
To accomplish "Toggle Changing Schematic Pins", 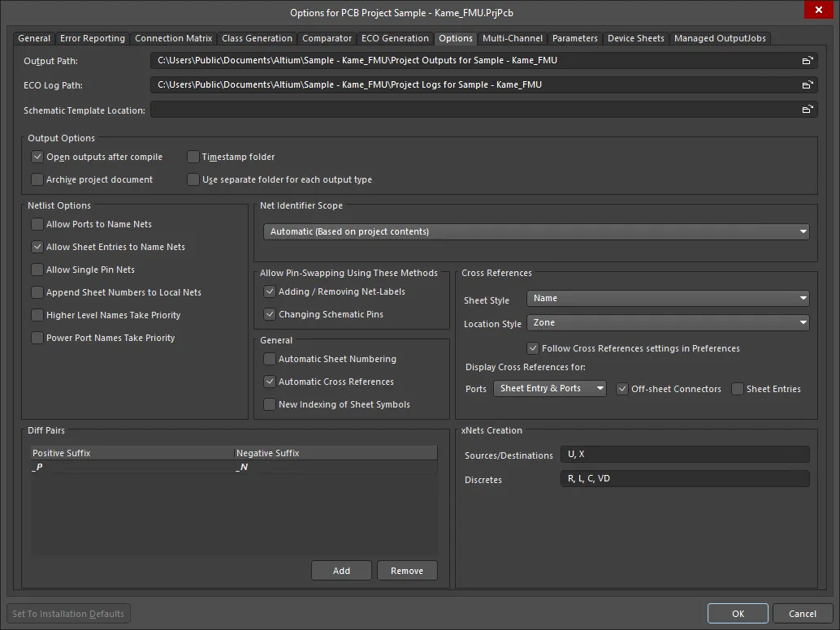I will click(x=270, y=314).
